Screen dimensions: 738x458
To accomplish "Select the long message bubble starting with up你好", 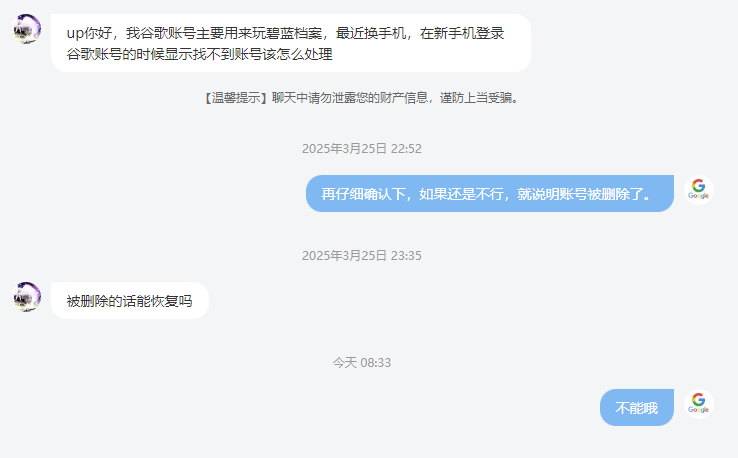I will point(291,43).
